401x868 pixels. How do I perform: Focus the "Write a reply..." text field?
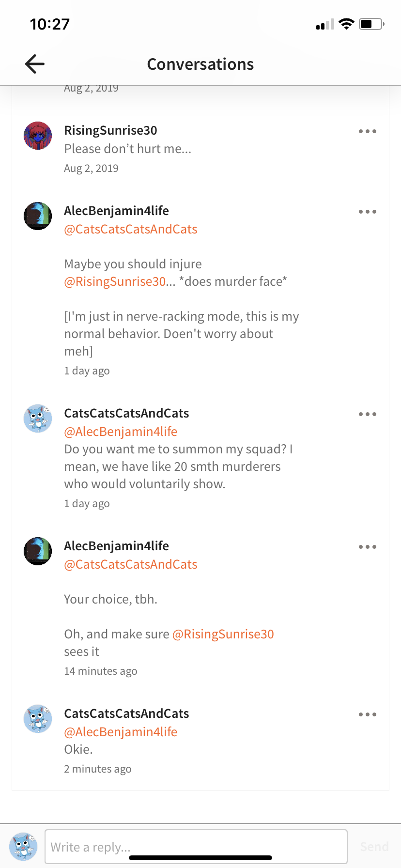coord(196,847)
